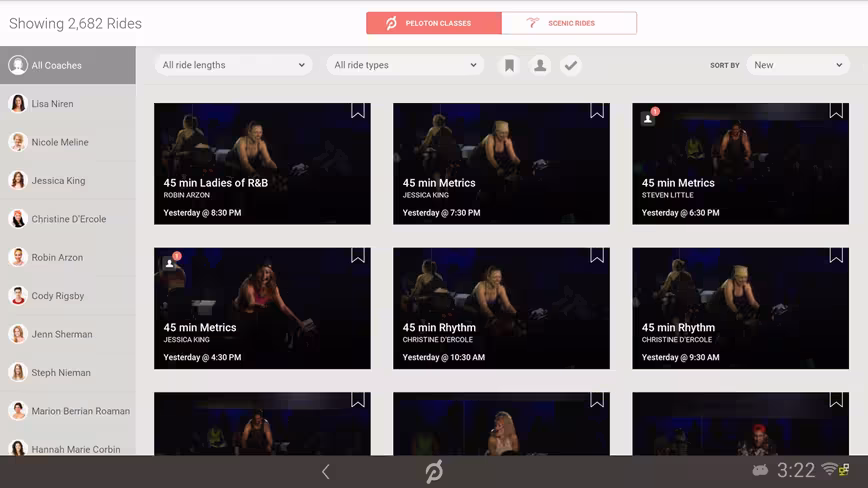Click friend badge on 4:30 PM Metrics ride

pos(171,261)
